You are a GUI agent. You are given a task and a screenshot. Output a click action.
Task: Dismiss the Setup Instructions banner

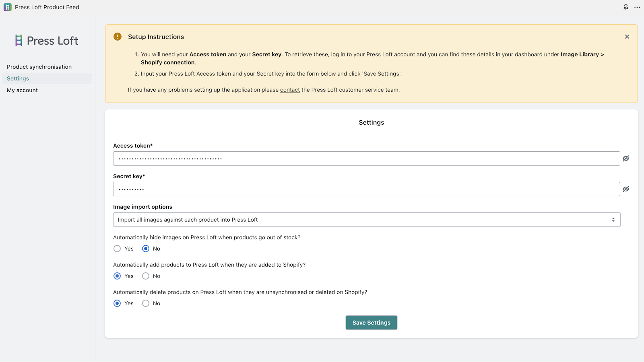[627, 37]
